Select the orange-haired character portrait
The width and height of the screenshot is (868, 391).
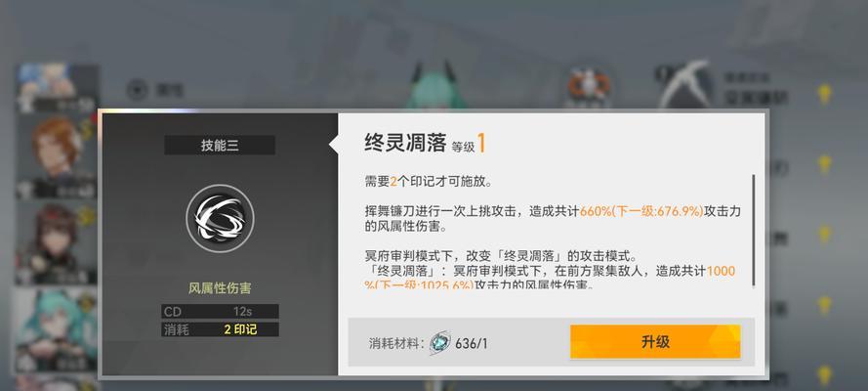tap(56, 156)
